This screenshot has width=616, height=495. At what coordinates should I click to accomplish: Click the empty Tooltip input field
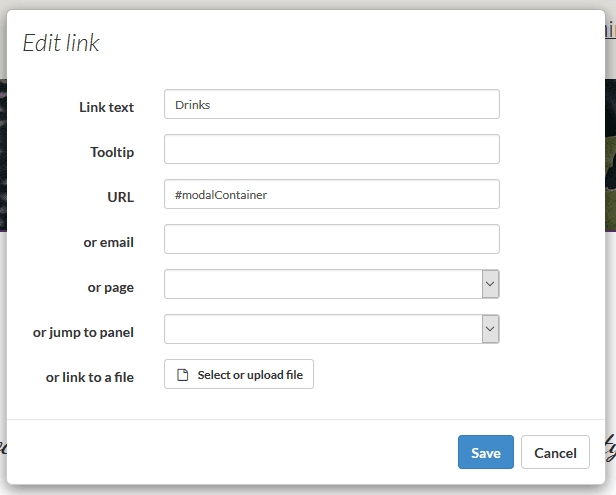332,149
